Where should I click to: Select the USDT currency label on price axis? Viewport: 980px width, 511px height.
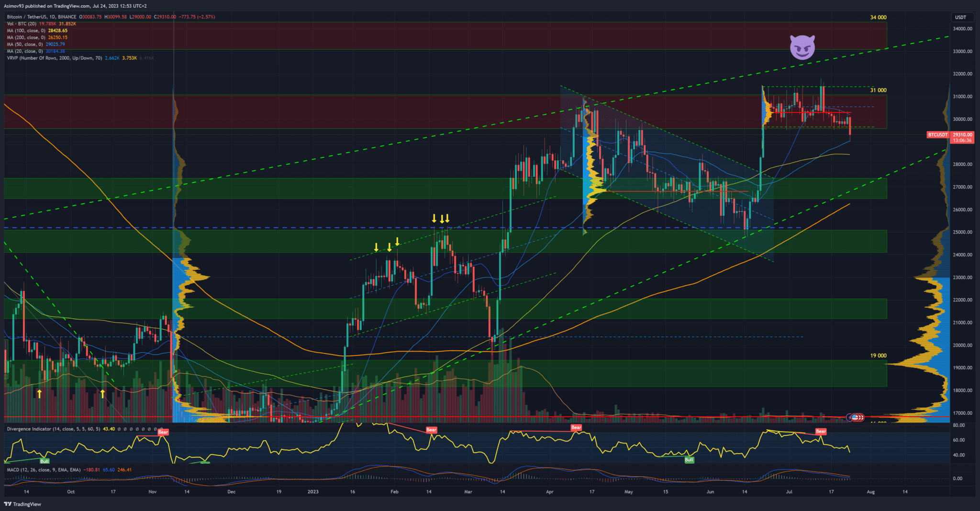(x=960, y=17)
